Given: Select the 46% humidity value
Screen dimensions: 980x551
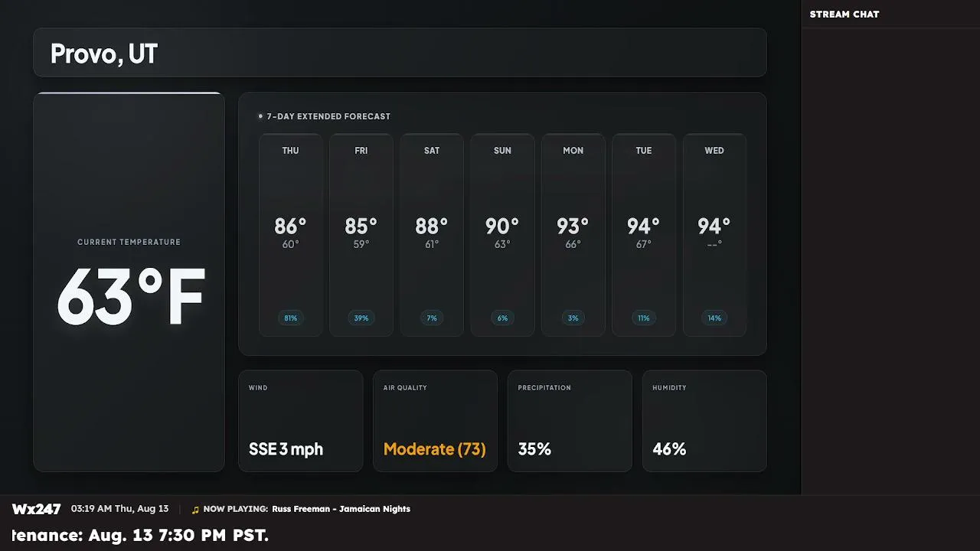Looking at the screenshot, I should [669, 449].
